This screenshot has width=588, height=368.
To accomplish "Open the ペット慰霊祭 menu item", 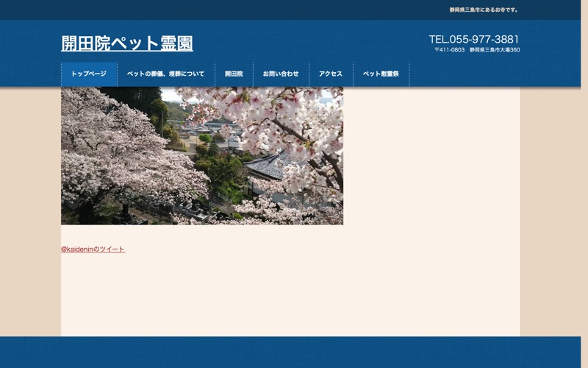I will [x=381, y=74].
